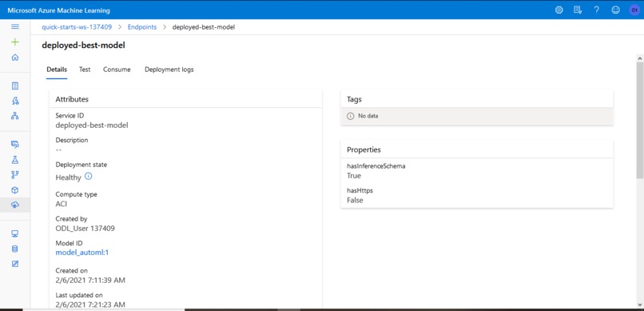This screenshot has height=311, width=644.
Task: Open Designer icon in sidebar
Action: click(15, 116)
